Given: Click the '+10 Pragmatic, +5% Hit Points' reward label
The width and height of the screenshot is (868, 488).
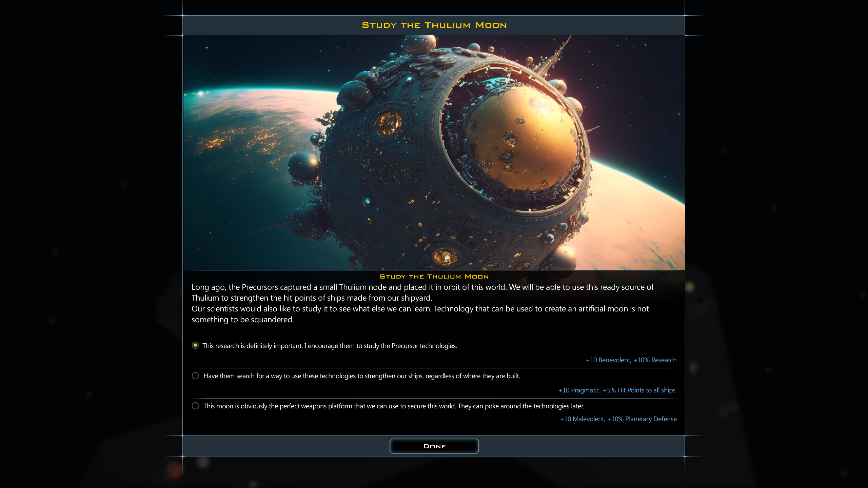Looking at the screenshot, I should pyautogui.click(x=617, y=390).
